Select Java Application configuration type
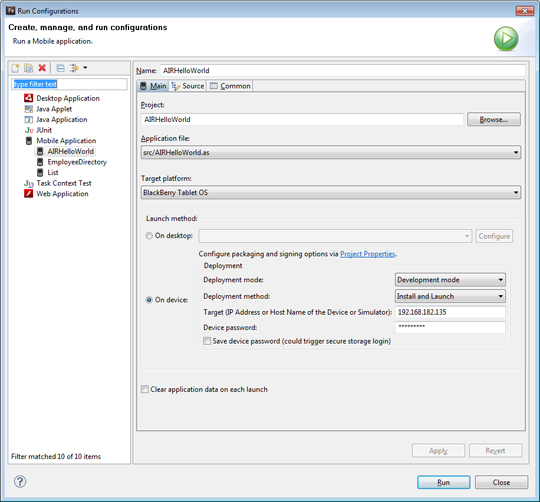Viewport: 540px width, 502px height. coord(62,119)
